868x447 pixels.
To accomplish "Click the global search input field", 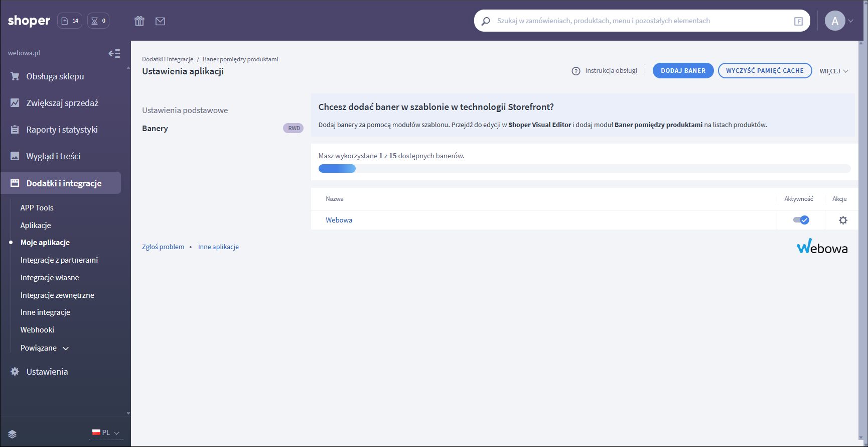I will (637, 21).
